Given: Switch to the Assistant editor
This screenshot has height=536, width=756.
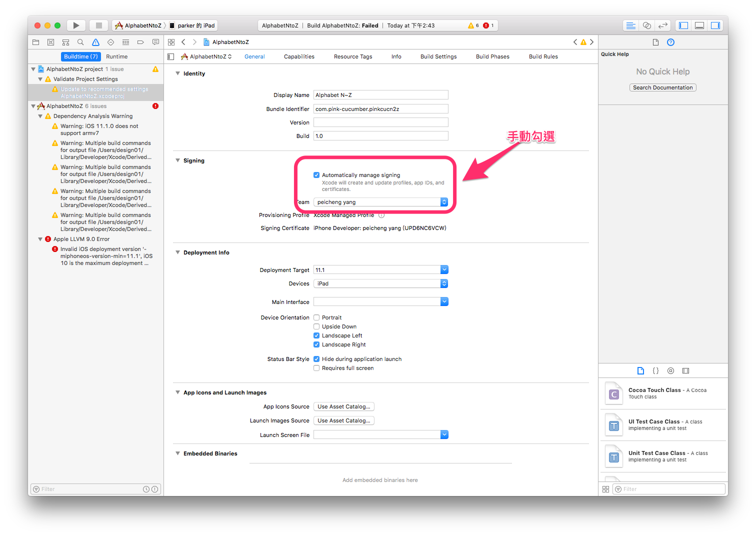Looking at the screenshot, I should [x=646, y=25].
